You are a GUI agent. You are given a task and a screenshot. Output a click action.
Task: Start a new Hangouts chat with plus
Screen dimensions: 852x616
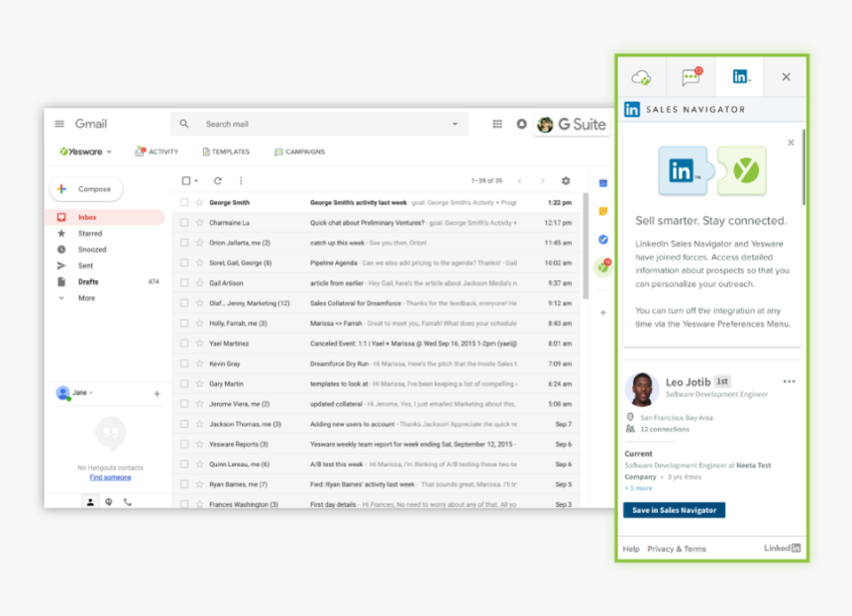[x=157, y=393]
